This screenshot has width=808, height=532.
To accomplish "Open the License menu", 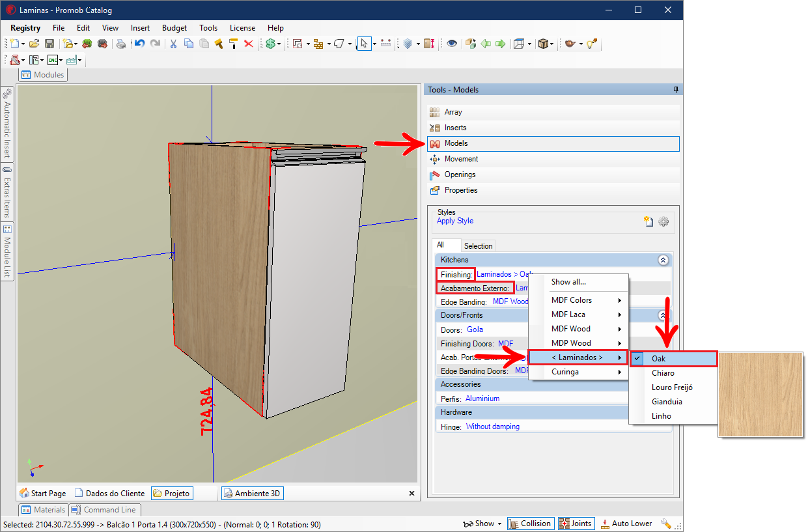I will coord(242,28).
